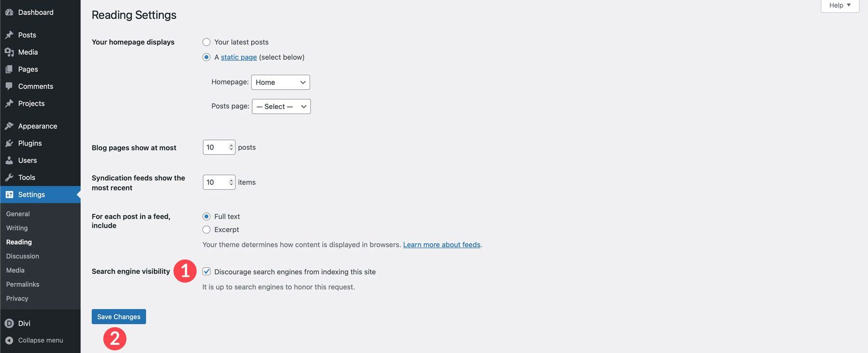Viewport: 868px width, 353px height.
Task: Open the Dashboard icon in sidebar
Action: pyautogui.click(x=9, y=12)
